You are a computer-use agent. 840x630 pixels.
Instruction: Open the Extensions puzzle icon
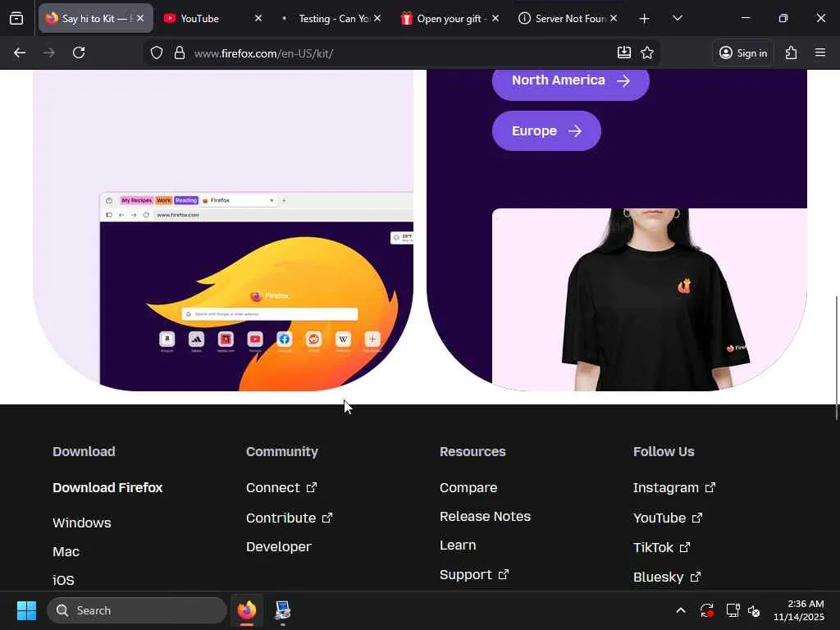792,52
